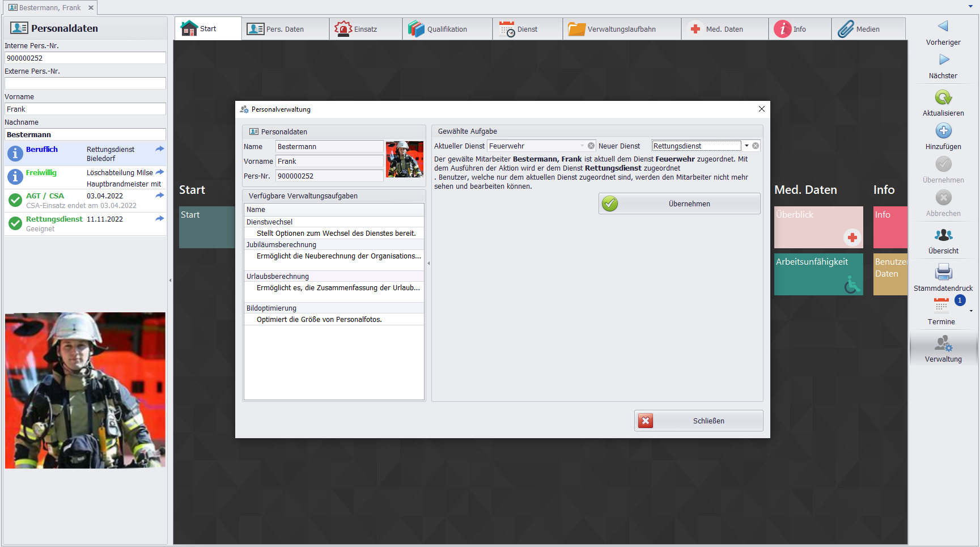Image resolution: width=980 pixels, height=547 pixels.
Task: Open the Termine calendar icon
Action: (x=941, y=306)
